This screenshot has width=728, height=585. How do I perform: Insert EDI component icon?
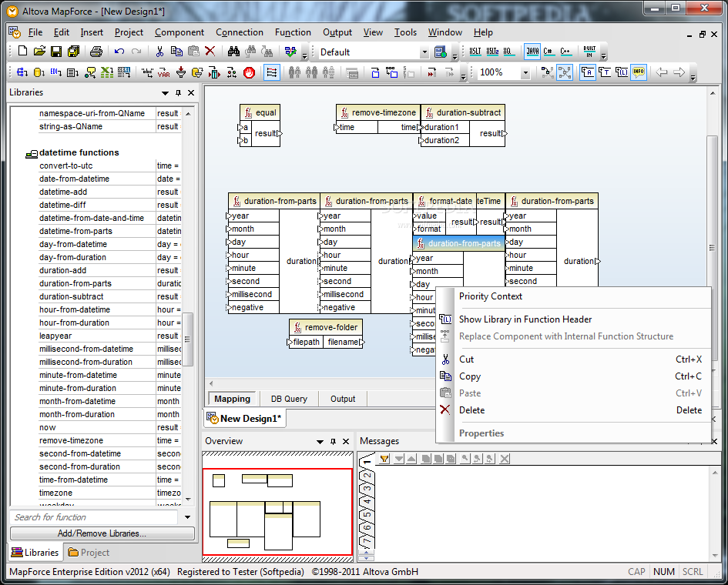click(55, 72)
